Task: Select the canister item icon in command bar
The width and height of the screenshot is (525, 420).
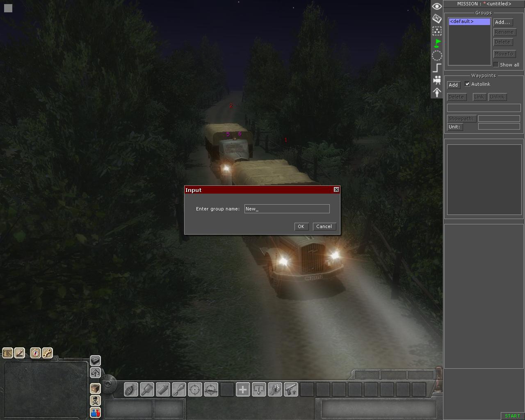Action: click(163, 389)
